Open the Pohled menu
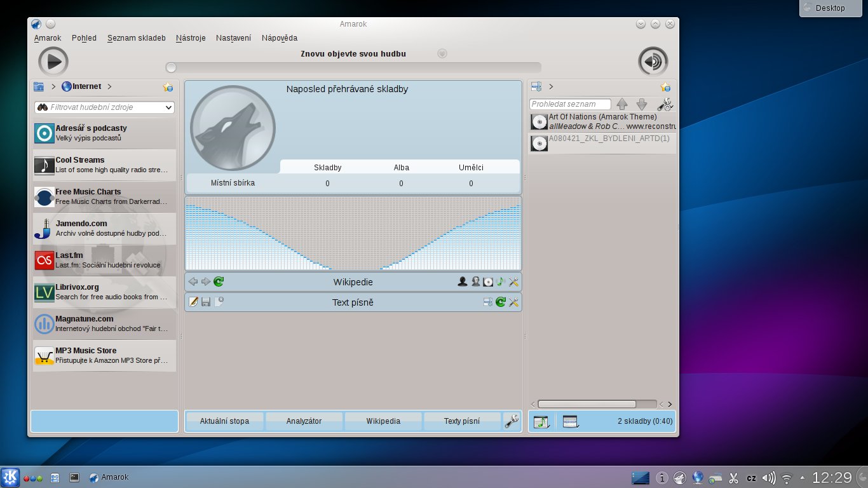 [x=84, y=38]
